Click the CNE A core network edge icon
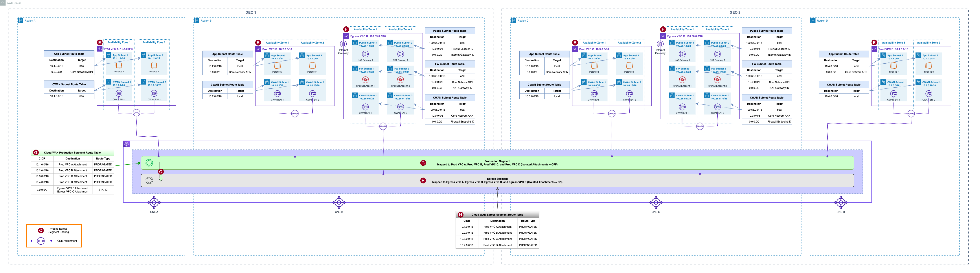 tap(154, 202)
